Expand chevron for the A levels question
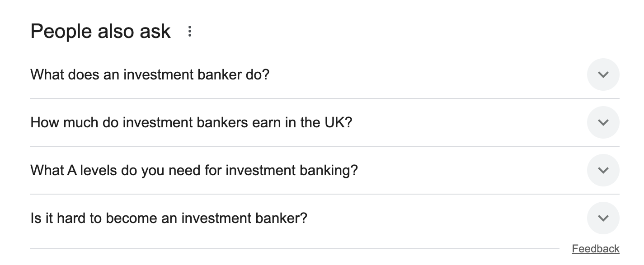Viewport: 644px width, 265px height. [603, 170]
